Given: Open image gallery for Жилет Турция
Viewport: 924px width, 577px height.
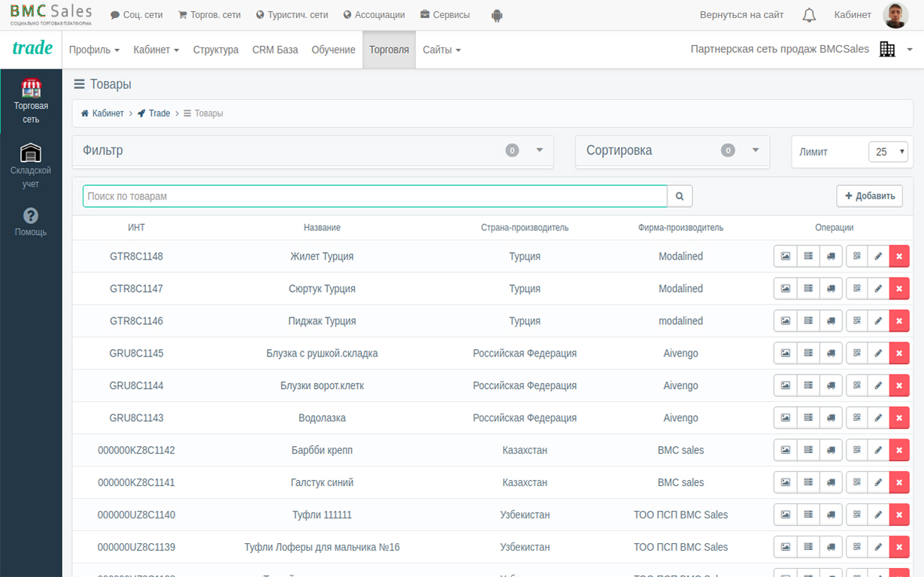Looking at the screenshot, I should pos(785,257).
